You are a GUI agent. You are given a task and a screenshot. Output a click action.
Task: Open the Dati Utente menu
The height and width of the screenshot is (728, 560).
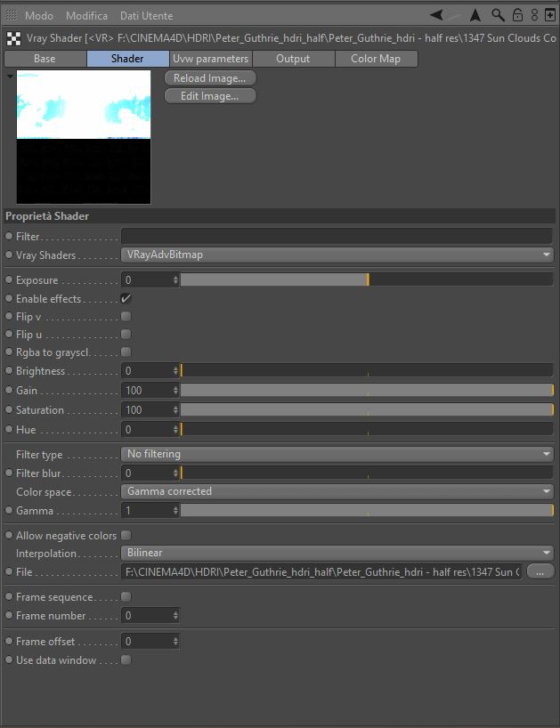(146, 16)
